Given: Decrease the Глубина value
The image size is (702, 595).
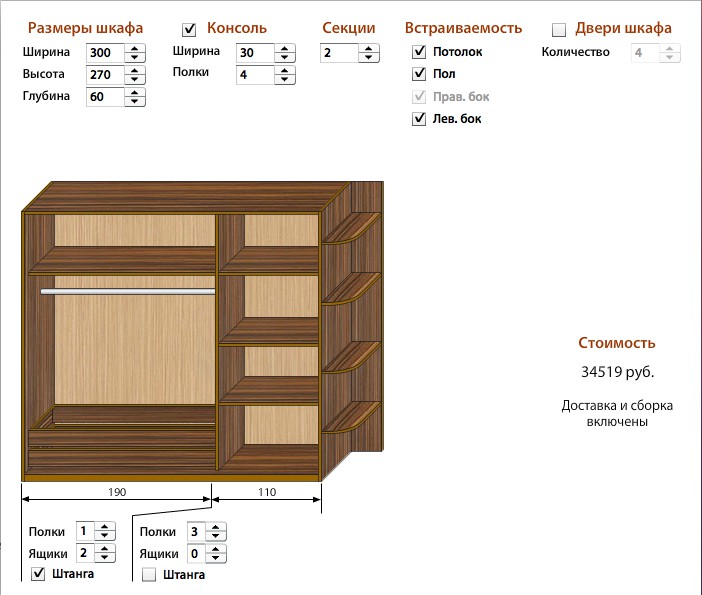Looking at the screenshot, I should point(134,101).
